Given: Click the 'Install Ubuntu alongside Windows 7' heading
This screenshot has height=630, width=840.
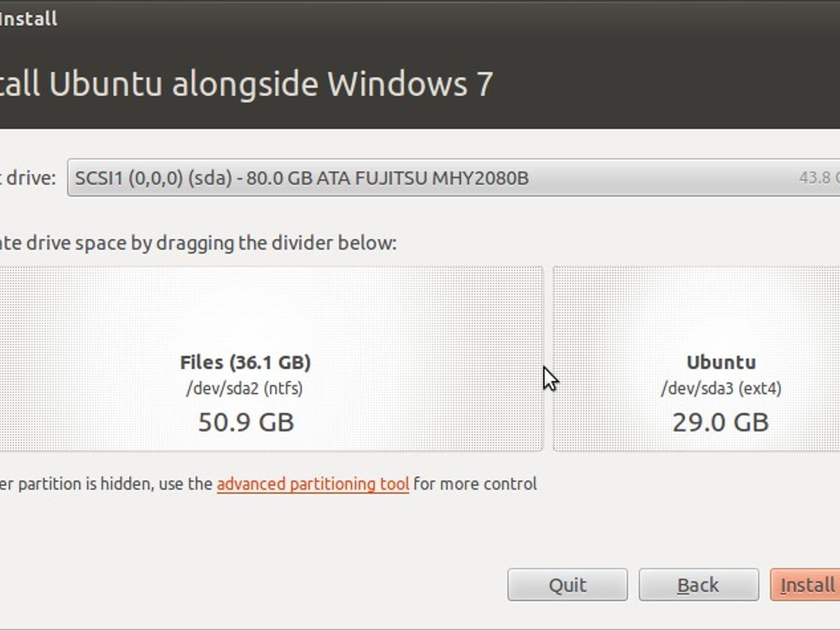Looking at the screenshot, I should (x=247, y=83).
